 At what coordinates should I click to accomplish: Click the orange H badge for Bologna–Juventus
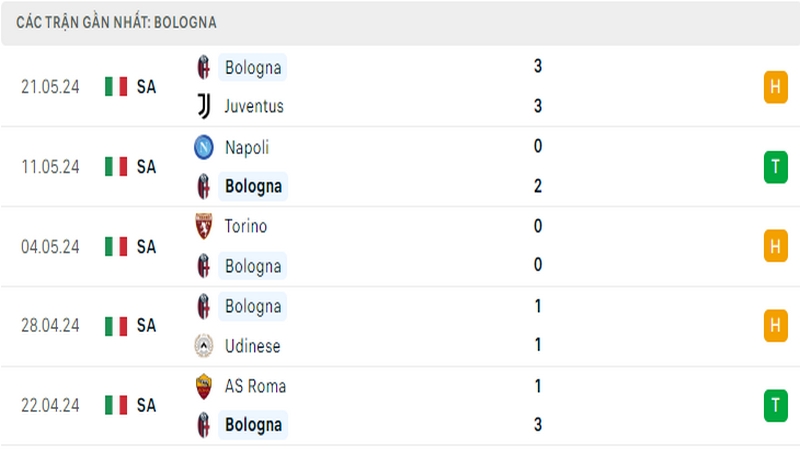(x=776, y=87)
